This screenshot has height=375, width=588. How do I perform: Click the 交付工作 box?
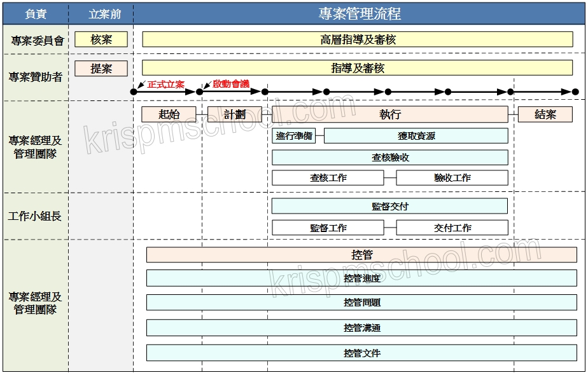(x=452, y=228)
